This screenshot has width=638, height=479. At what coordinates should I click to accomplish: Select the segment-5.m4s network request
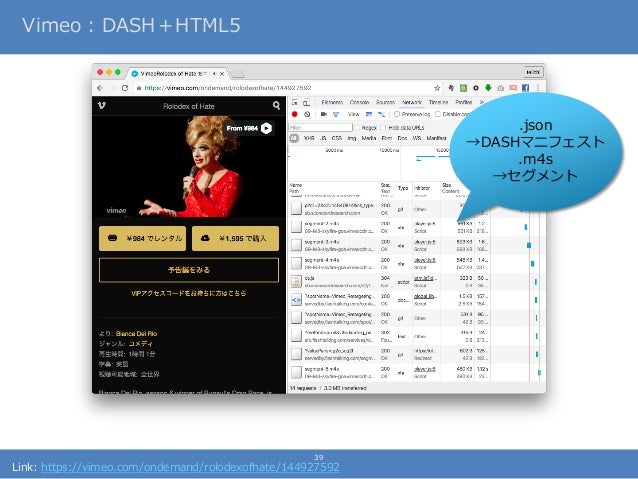tap(415, 372)
